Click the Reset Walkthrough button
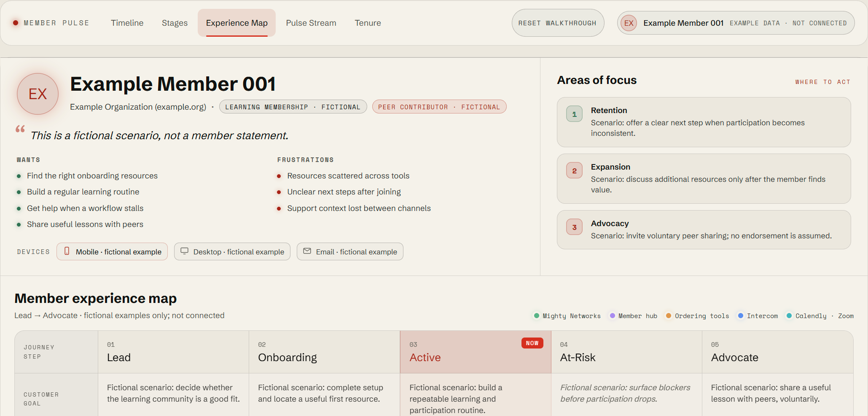868x416 pixels. (558, 23)
